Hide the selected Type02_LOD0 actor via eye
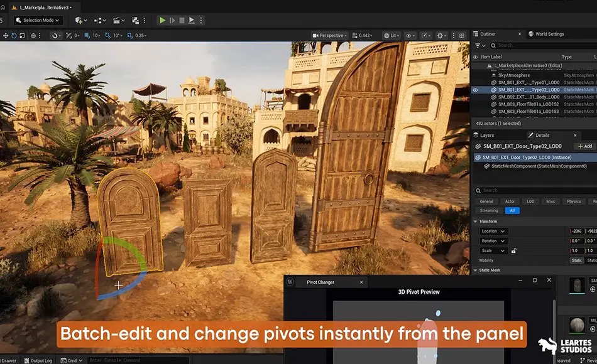Viewport: 597px width, 364px height. click(x=475, y=90)
